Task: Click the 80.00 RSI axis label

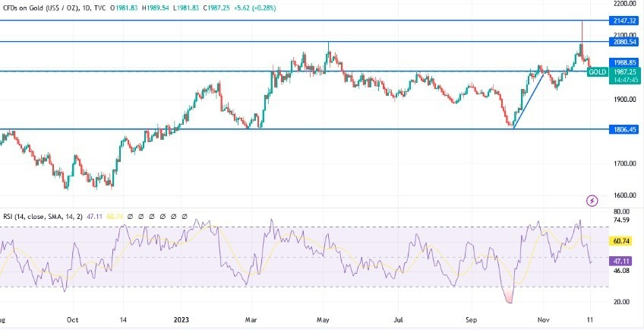Action: [x=620, y=213]
